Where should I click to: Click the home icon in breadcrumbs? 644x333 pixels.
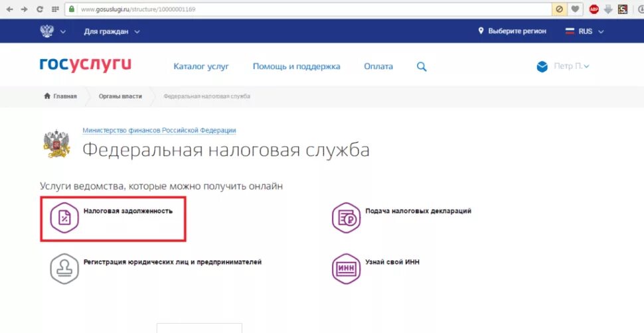(47, 96)
